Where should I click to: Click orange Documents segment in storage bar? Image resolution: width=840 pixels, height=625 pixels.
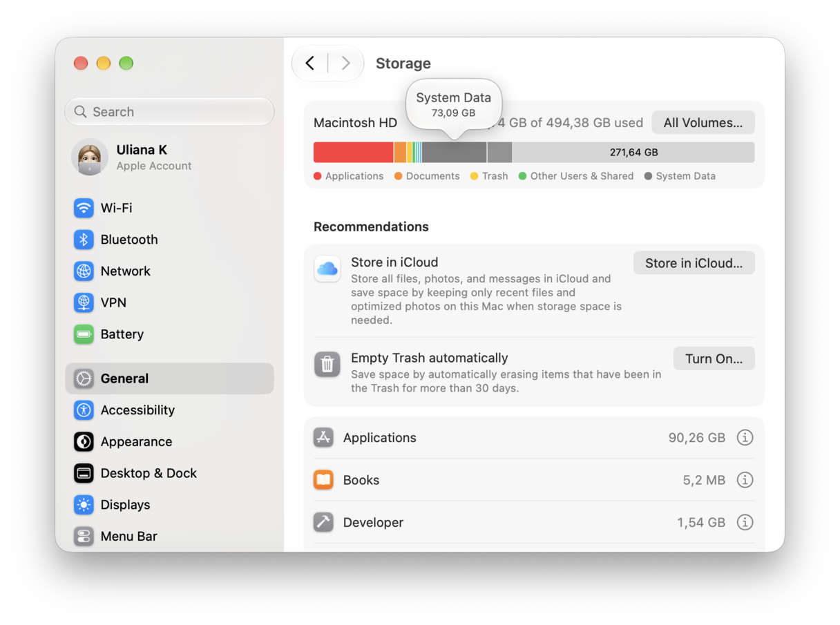(400, 153)
